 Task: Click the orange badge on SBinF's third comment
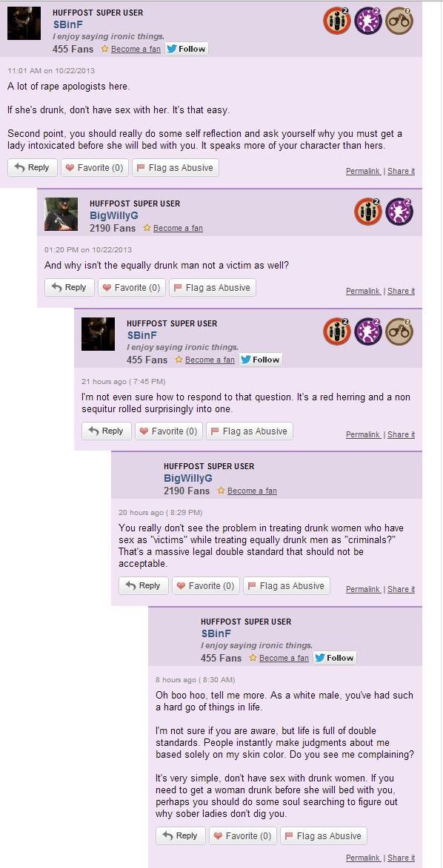(x=337, y=331)
